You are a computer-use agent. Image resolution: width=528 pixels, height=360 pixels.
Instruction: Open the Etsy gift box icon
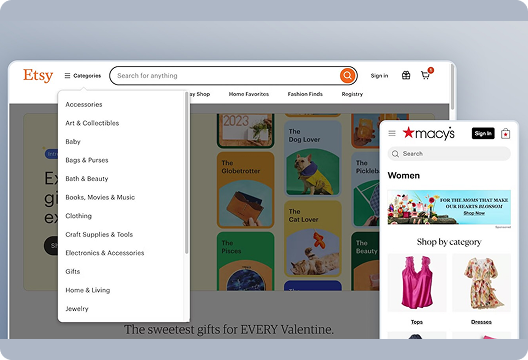[406, 75]
